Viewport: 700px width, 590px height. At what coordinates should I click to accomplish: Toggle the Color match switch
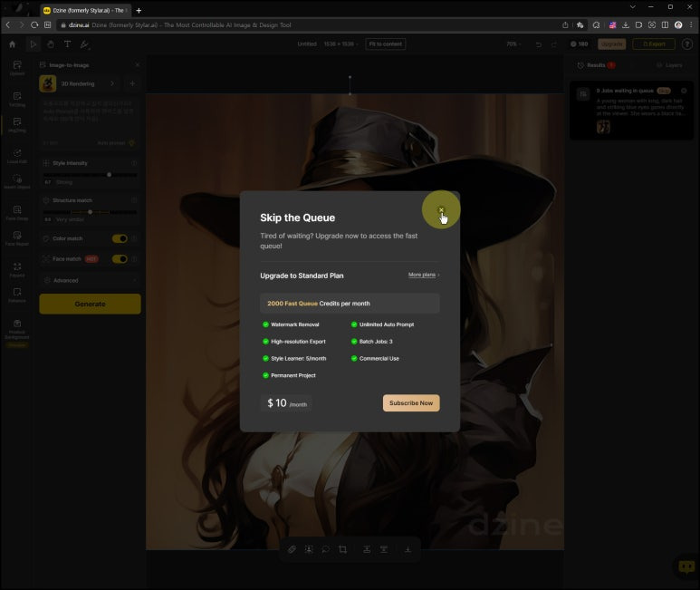click(120, 238)
